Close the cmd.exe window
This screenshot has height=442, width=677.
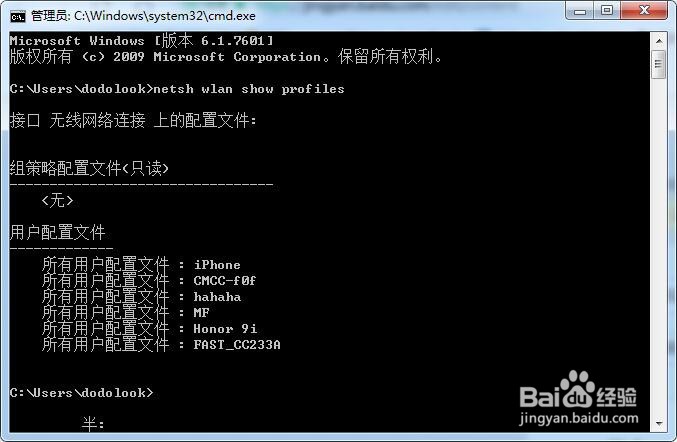644,11
